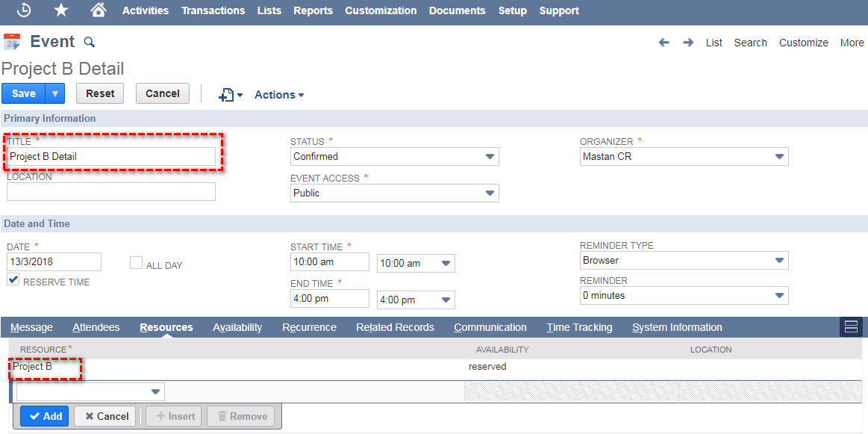Open the Reminder Type dropdown
The width and height of the screenshot is (868, 434).
780,260
